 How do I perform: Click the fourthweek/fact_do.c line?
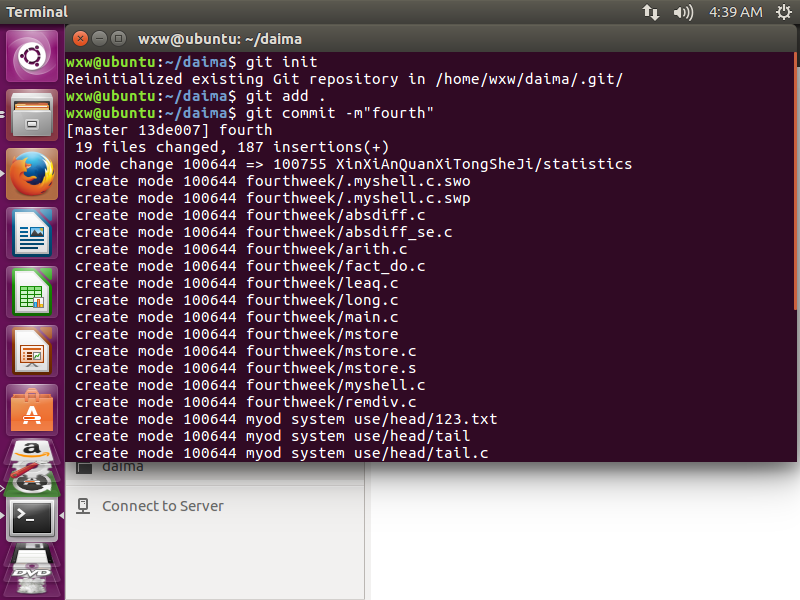(x=250, y=266)
